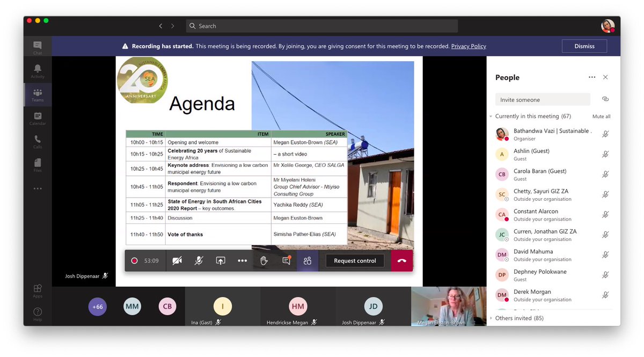Switch to the Teams sidebar tab

(38, 94)
